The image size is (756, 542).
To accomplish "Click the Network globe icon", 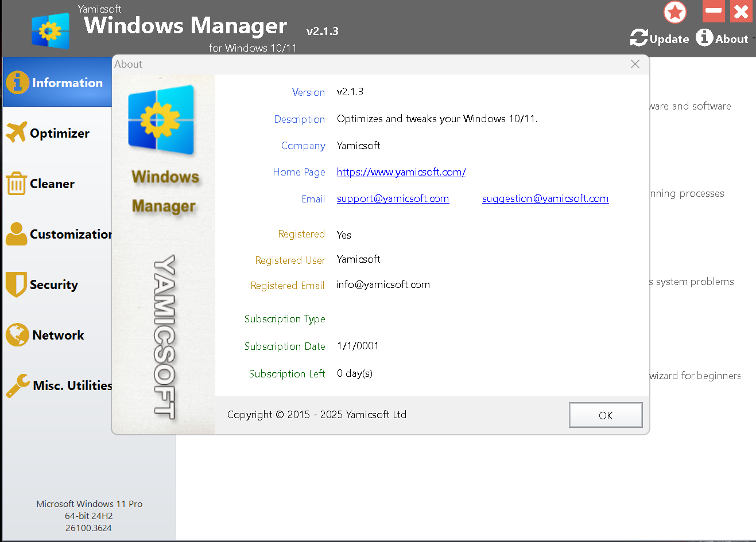I will pos(17,335).
